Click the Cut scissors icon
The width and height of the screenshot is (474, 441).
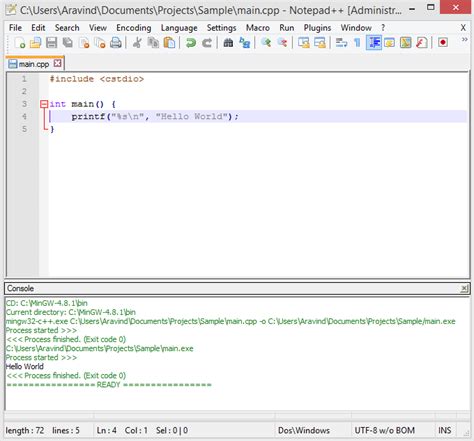137,43
